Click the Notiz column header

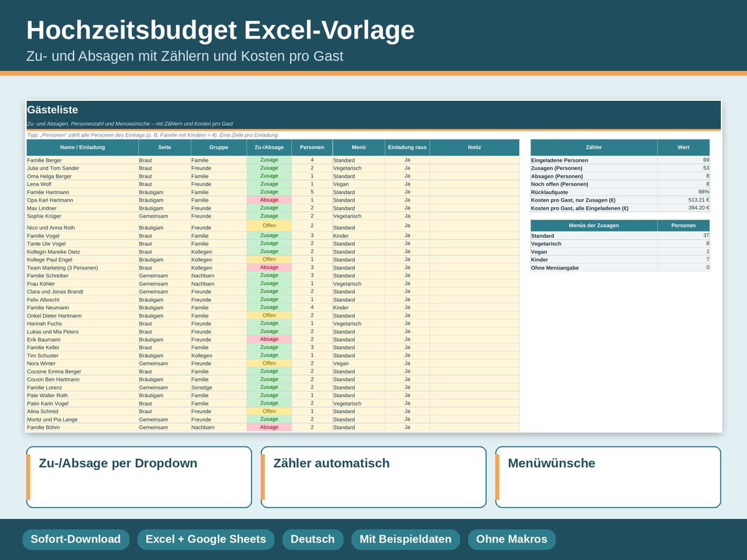[474, 147]
